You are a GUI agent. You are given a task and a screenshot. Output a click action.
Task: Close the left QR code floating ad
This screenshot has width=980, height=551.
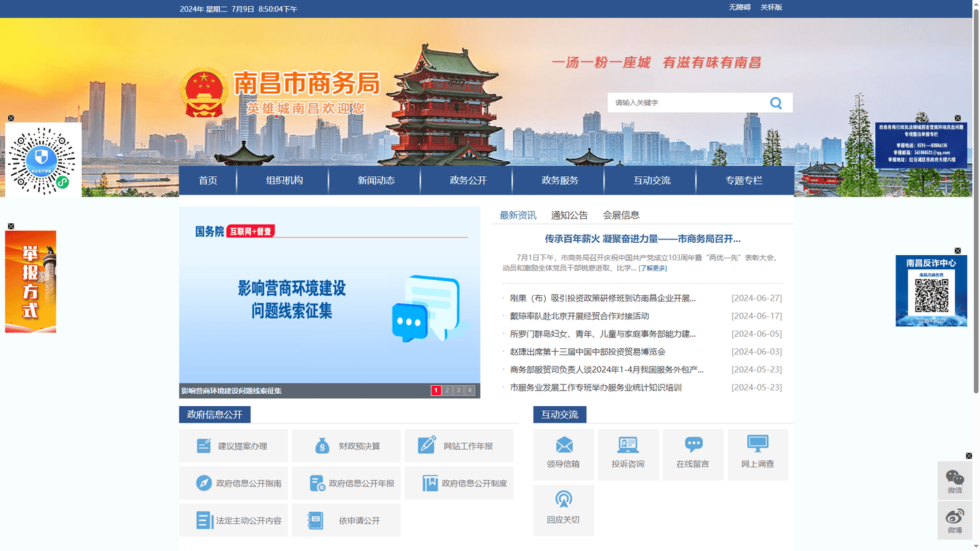[11, 118]
